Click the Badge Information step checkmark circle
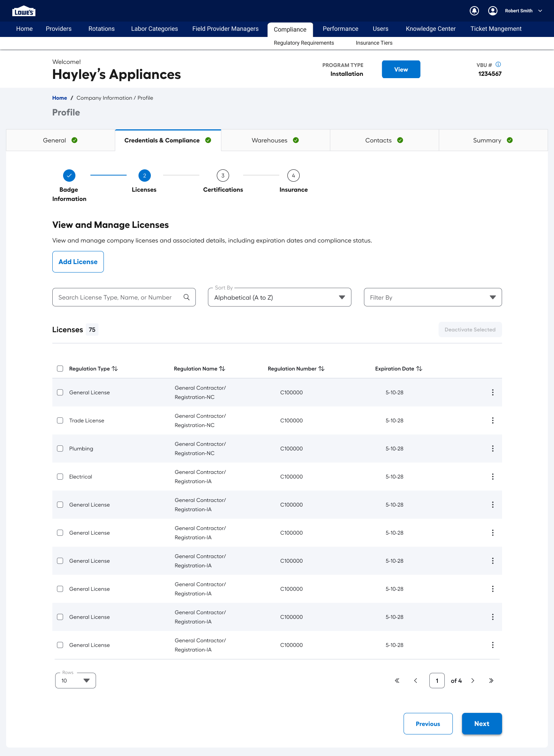Viewport: 554px width, 756px height. pos(69,176)
